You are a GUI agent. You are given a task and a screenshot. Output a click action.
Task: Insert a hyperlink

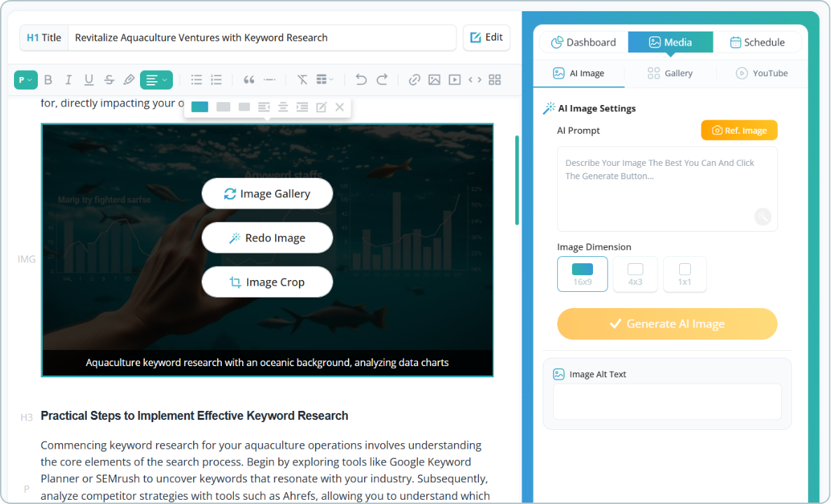coord(414,79)
